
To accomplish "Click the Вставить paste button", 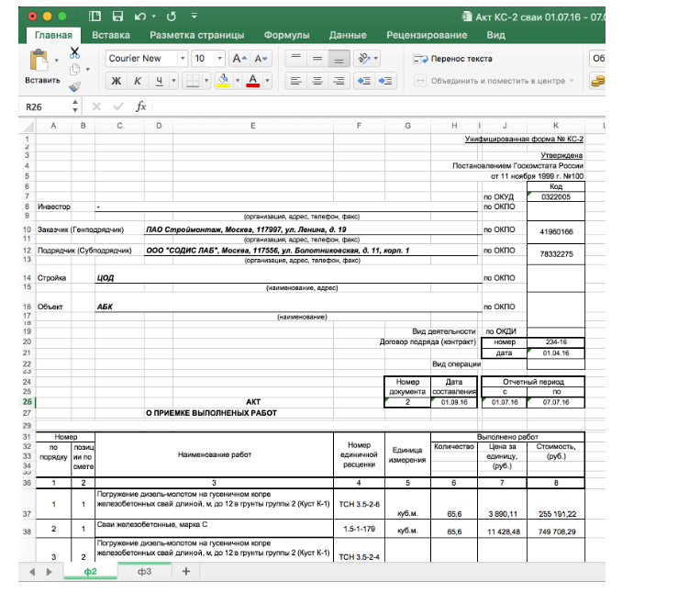I will point(42,68).
